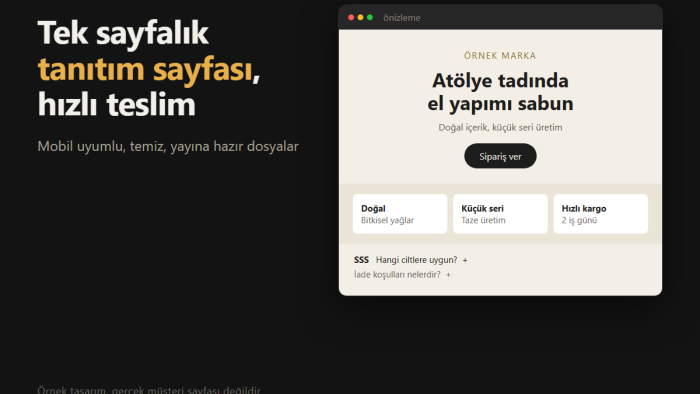Click the red close dot in preview window
This screenshot has width=700, height=394.
(x=351, y=17)
